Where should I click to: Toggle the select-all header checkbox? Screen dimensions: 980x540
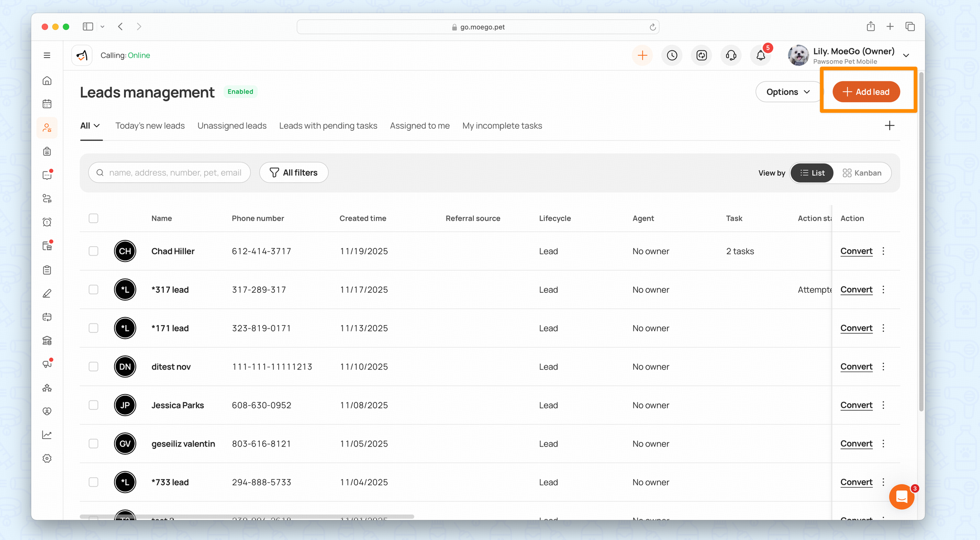click(94, 218)
